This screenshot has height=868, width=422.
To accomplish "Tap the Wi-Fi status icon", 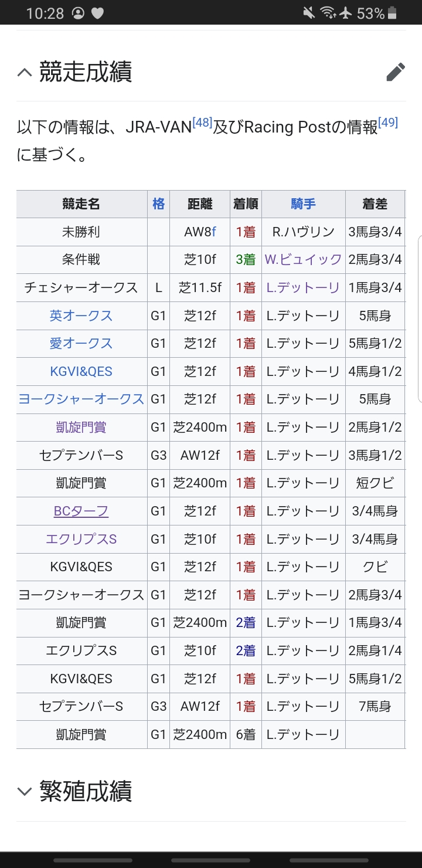I will [327, 13].
